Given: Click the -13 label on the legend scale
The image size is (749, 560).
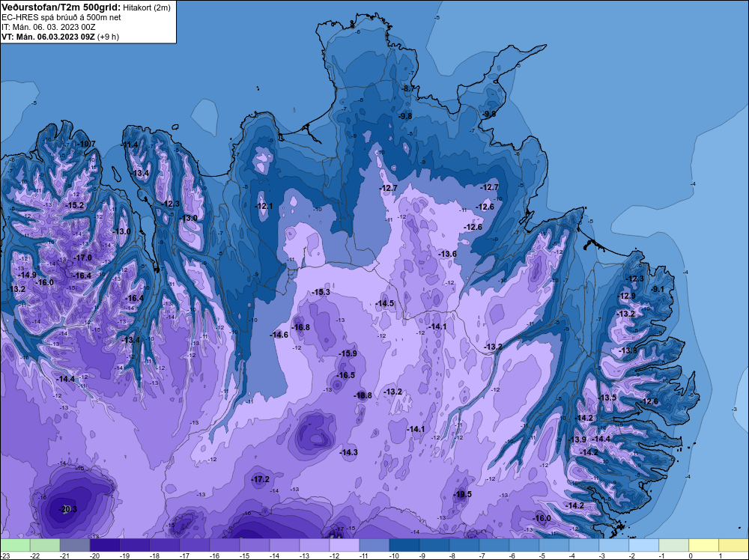Looking at the screenshot, I should [304, 556].
